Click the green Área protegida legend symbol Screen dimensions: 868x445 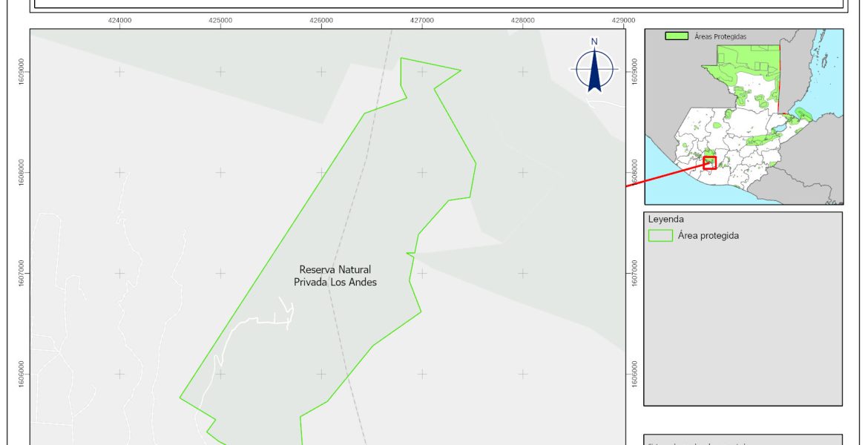(660, 236)
